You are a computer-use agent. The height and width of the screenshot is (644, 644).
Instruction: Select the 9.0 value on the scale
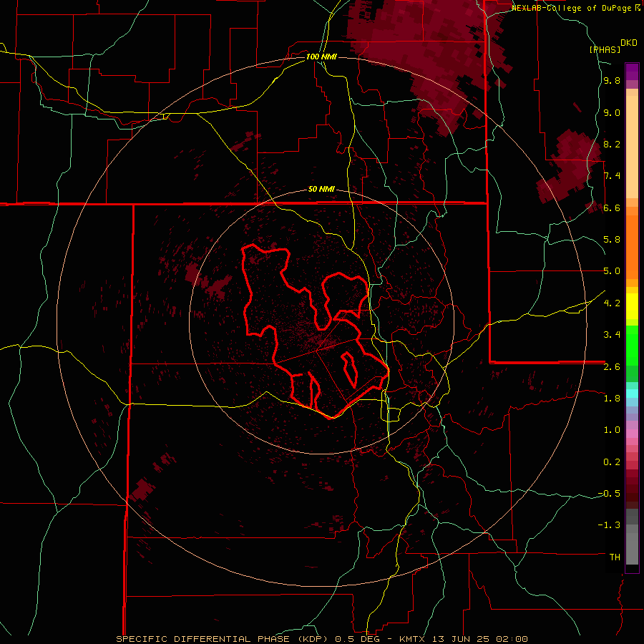[x=612, y=112]
